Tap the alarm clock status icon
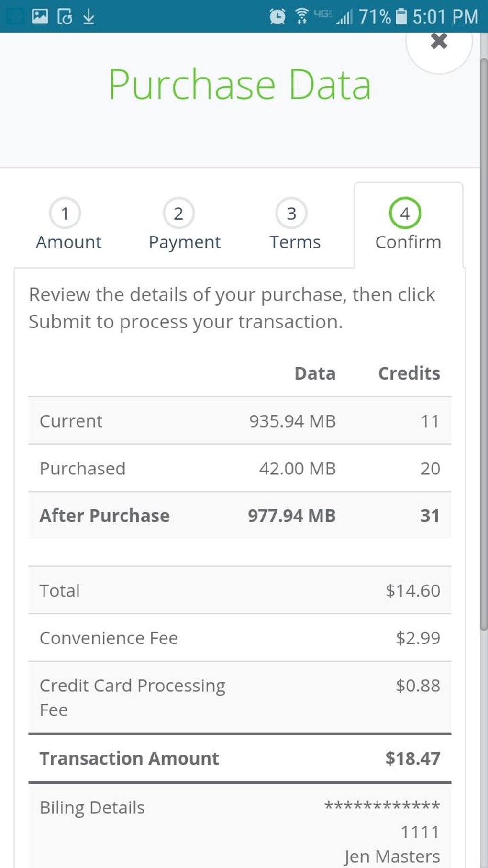 point(277,16)
